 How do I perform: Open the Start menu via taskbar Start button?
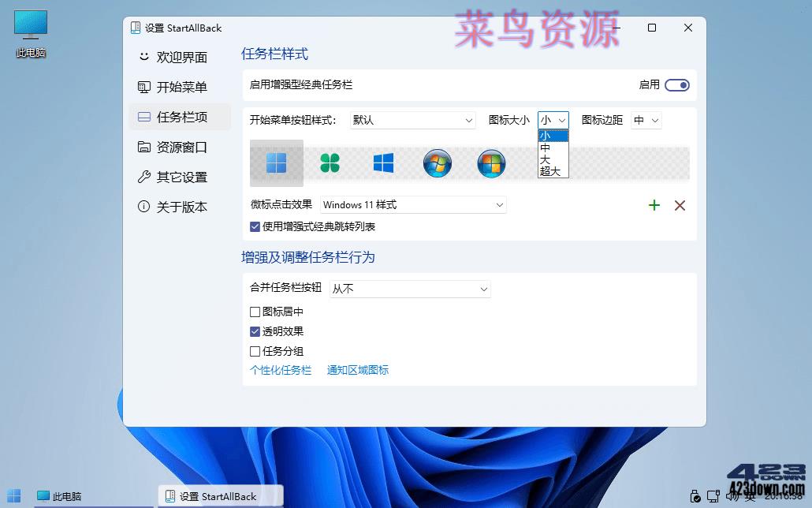point(13,496)
